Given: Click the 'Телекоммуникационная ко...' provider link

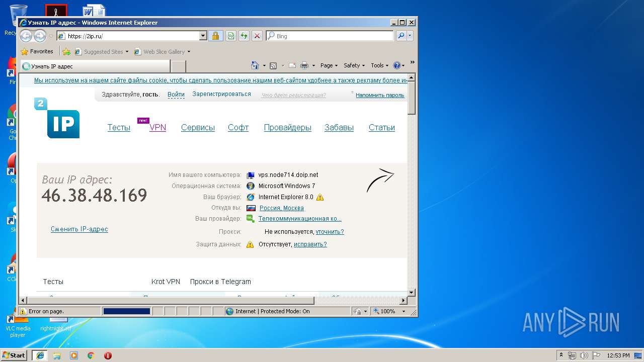Looking at the screenshot, I should [x=300, y=219].
